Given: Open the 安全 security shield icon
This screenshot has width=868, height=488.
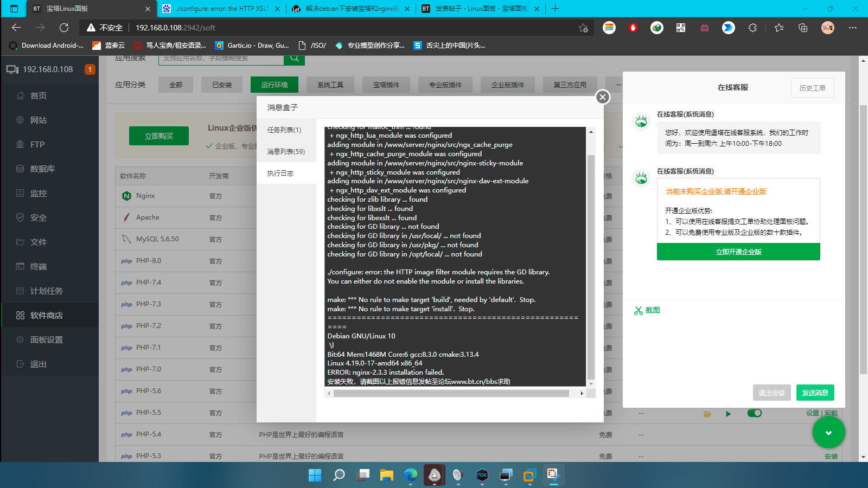Looking at the screenshot, I should point(20,217).
